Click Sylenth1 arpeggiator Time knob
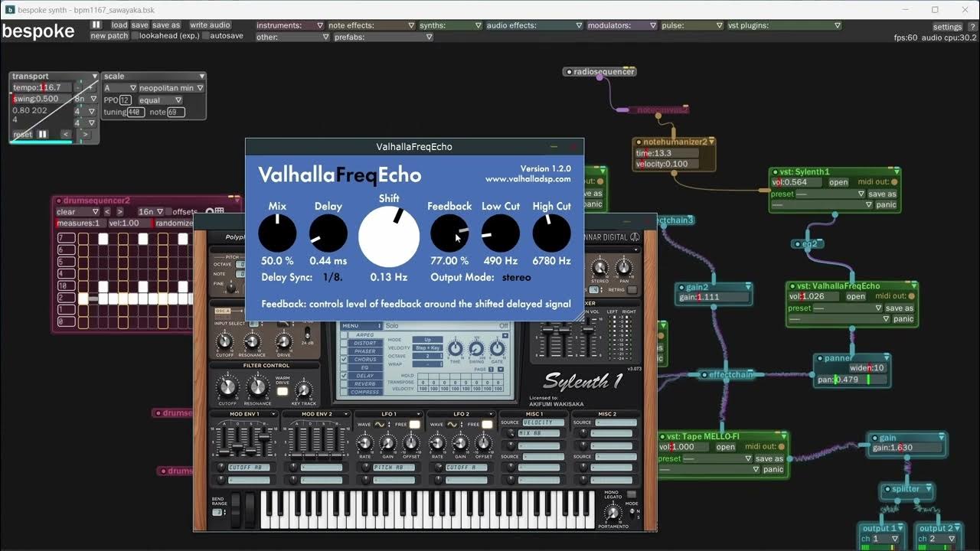This screenshot has width=980, height=551. pos(455,349)
